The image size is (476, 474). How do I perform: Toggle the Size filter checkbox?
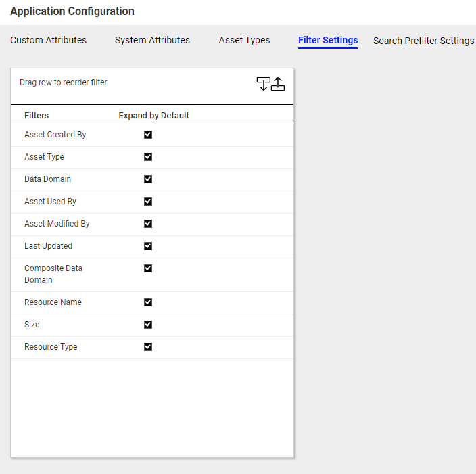click(x=148, y=325)
